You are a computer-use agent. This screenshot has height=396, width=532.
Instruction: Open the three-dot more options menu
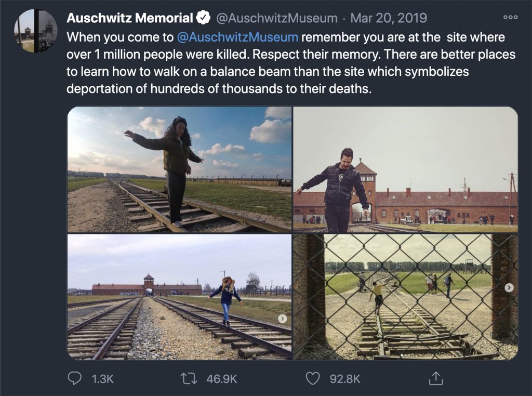(x=510, y=17)
